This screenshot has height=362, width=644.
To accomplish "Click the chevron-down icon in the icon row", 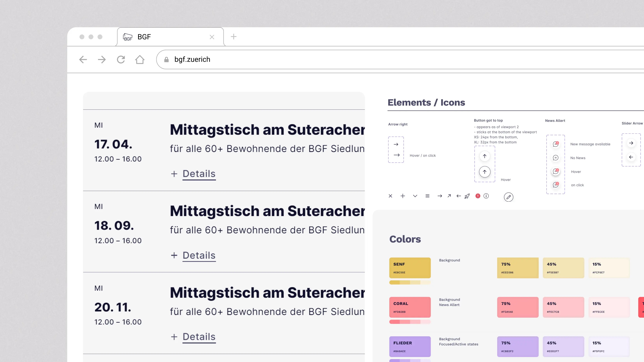I will pyautogui.click(x=415, y=196).
